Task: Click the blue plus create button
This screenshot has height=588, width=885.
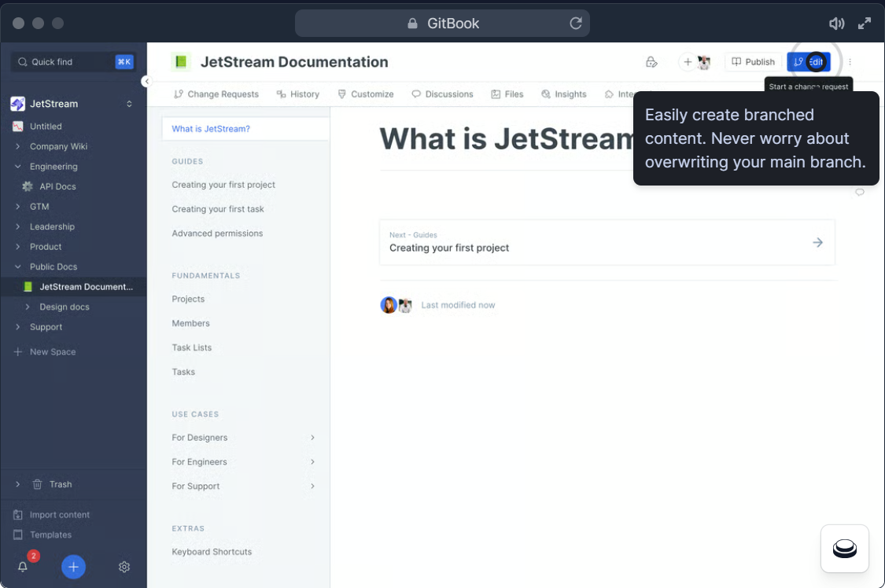Action: [73, 567]
